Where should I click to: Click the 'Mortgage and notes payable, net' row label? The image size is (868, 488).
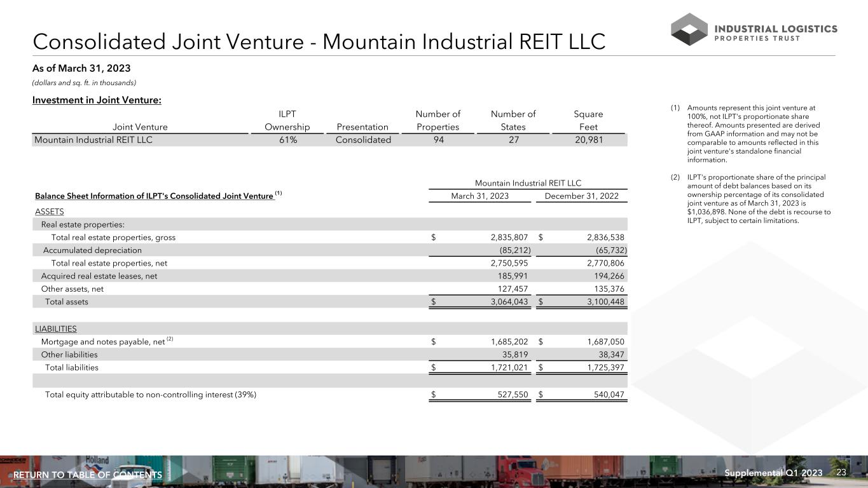tap(104, 342)
